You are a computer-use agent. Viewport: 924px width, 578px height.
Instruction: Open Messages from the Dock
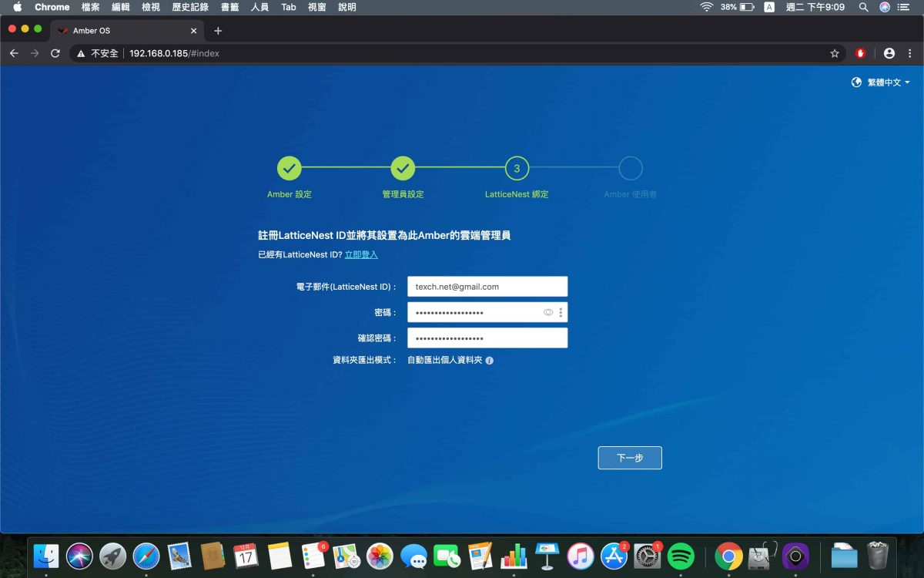click(413, 556)
